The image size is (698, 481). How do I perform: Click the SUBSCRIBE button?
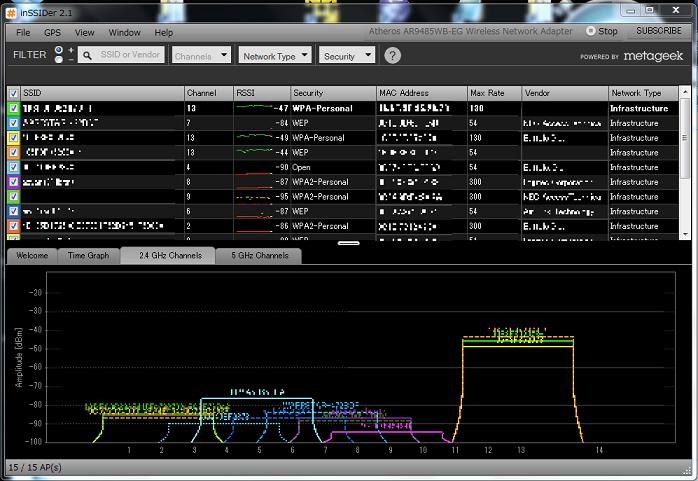(x=659, y=31)
